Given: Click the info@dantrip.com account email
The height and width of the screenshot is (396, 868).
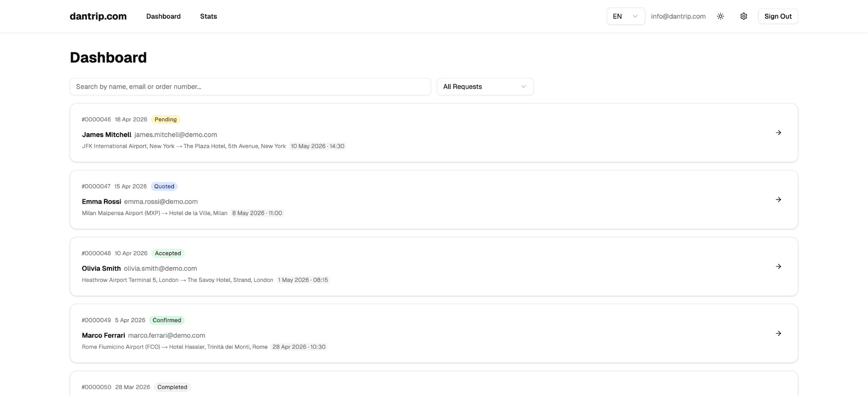Looking at the screenshot, I should point(678,16).
